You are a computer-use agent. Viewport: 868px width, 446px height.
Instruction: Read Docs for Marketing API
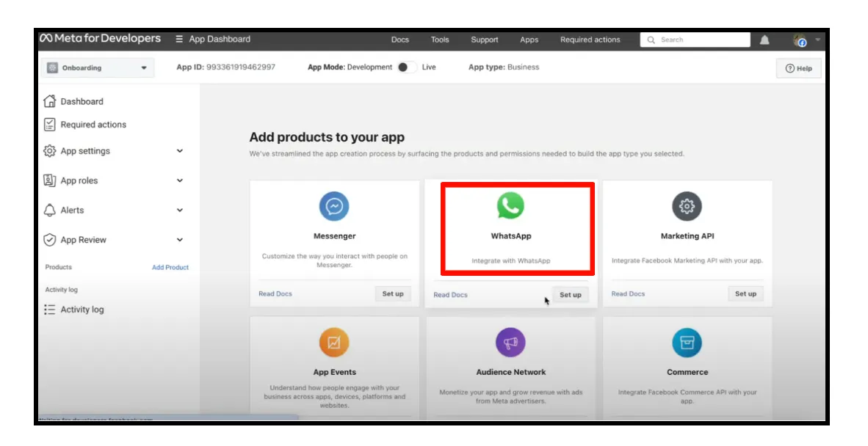pyautogui.click(x=628, y=293)
